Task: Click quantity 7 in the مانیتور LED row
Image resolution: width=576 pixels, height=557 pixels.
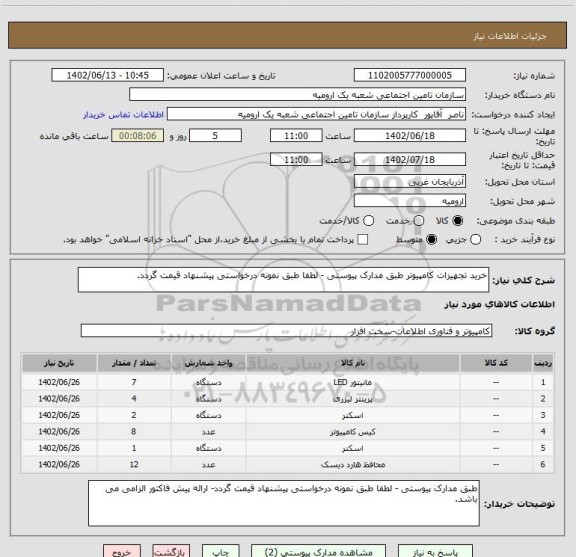Action: coord(134,382)
